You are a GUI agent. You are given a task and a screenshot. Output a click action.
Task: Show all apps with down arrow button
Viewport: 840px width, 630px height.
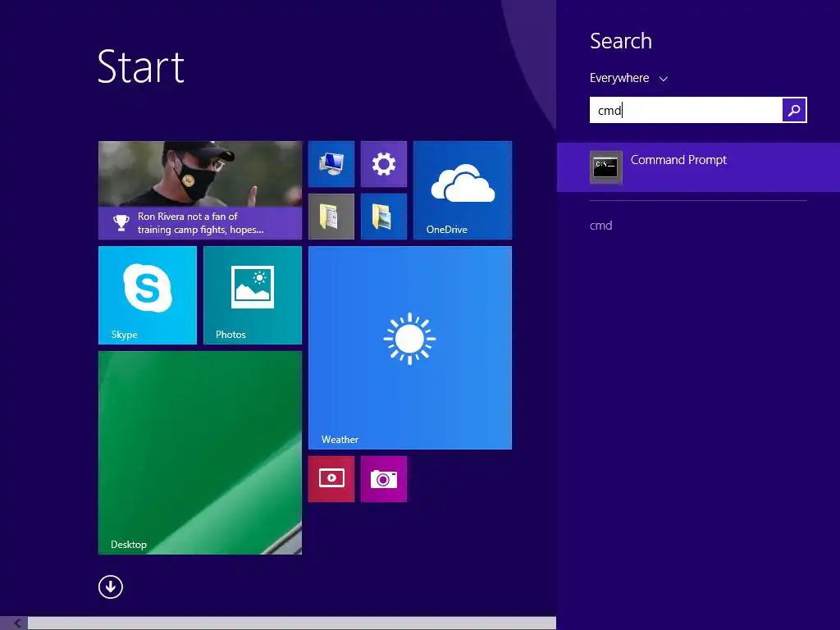111,587
